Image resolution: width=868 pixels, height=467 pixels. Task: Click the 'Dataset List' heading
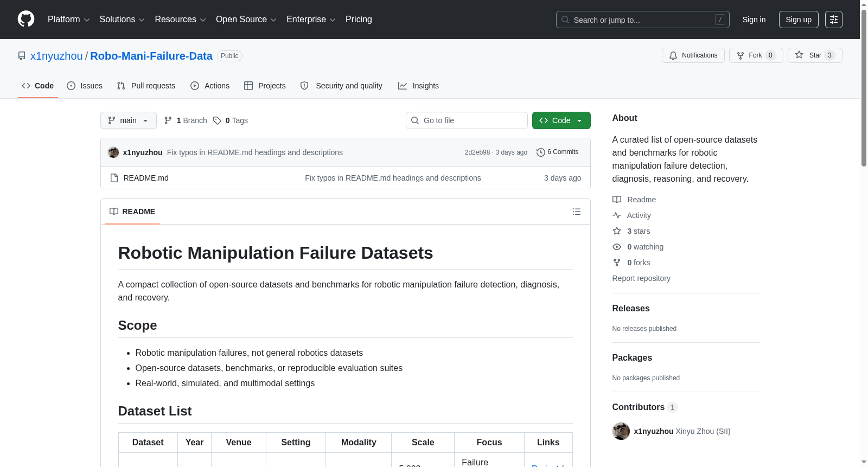pos(155,411)
